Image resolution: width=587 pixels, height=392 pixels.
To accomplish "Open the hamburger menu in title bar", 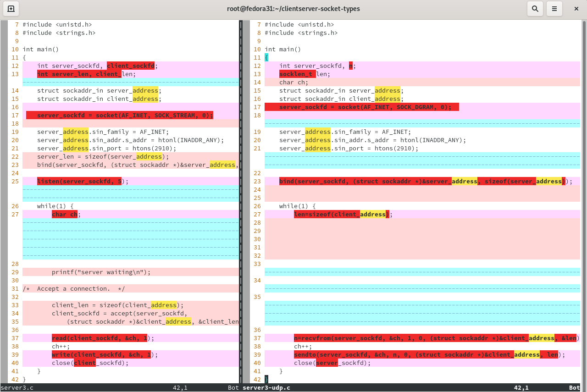I will click(554, 9).
